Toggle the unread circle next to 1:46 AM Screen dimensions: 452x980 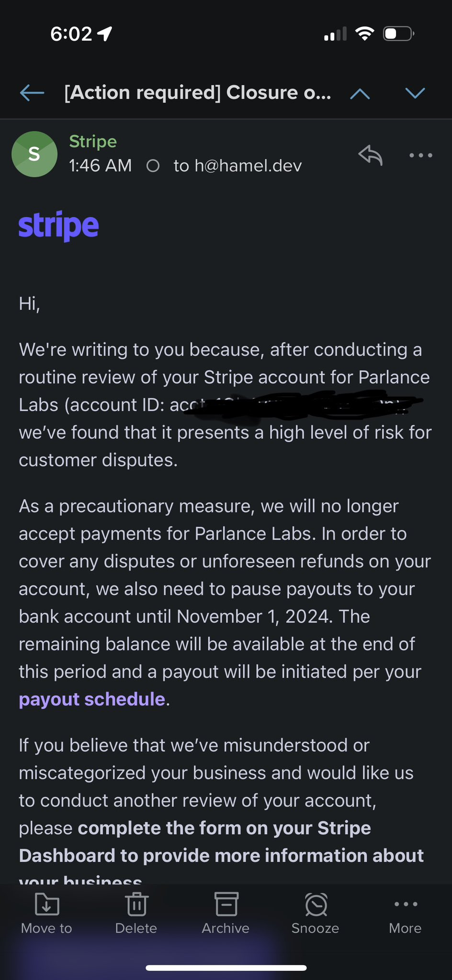click(x=153, y=166)
